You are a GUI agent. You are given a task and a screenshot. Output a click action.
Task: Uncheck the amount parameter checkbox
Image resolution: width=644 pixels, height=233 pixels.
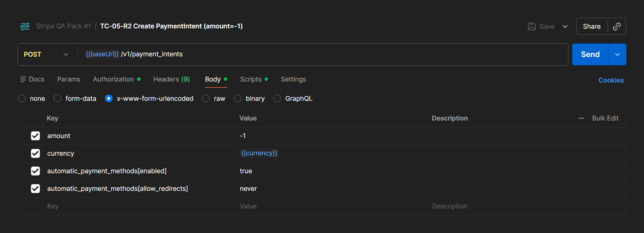pos(35,136)
